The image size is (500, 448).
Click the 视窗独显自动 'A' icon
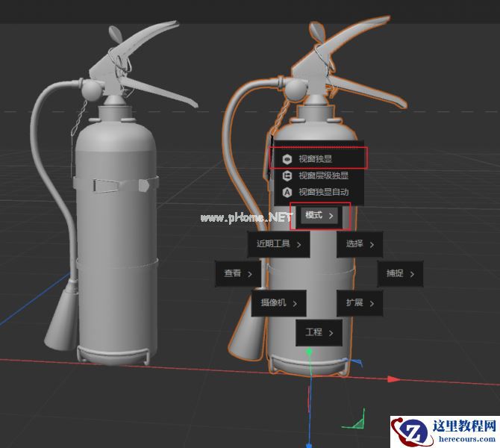(287, 193)
